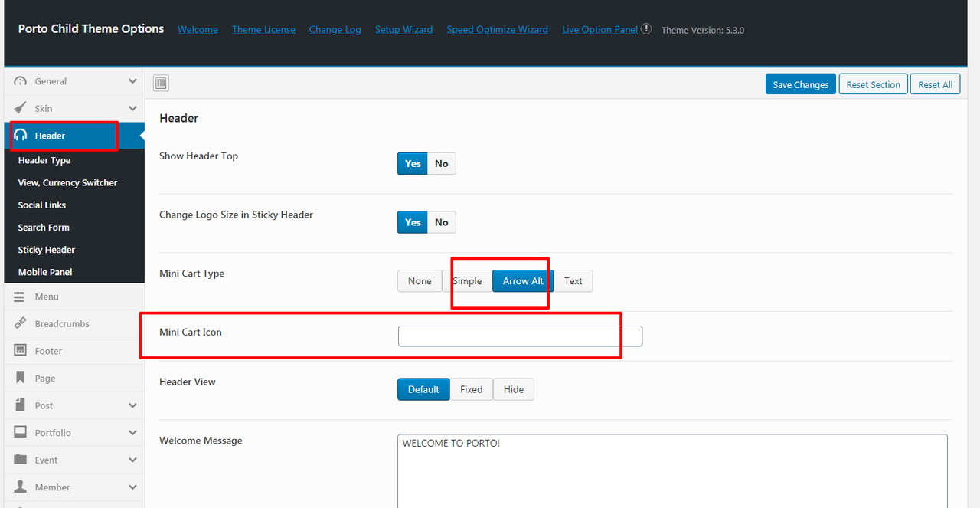Screen dimensions: 980x508
Task: Disable Change Logo Size in Sticky Header
Action: coord(442,222)
